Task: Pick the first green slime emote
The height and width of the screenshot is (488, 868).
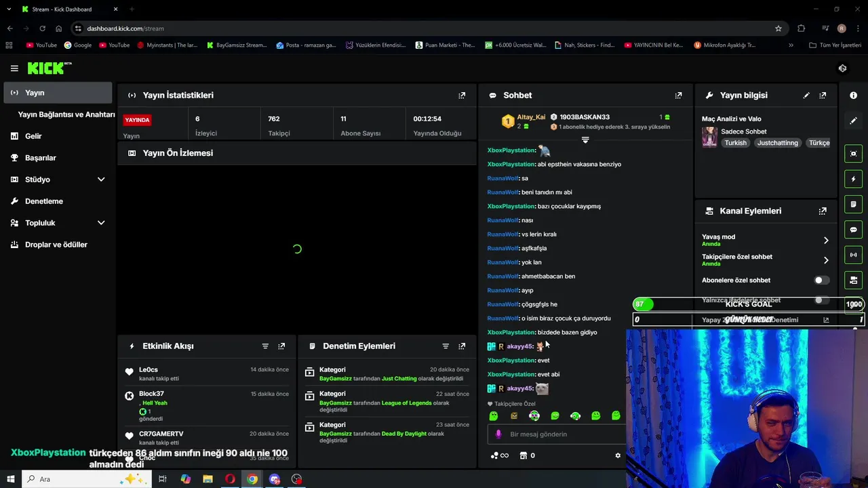Action: tap(494, 415)
